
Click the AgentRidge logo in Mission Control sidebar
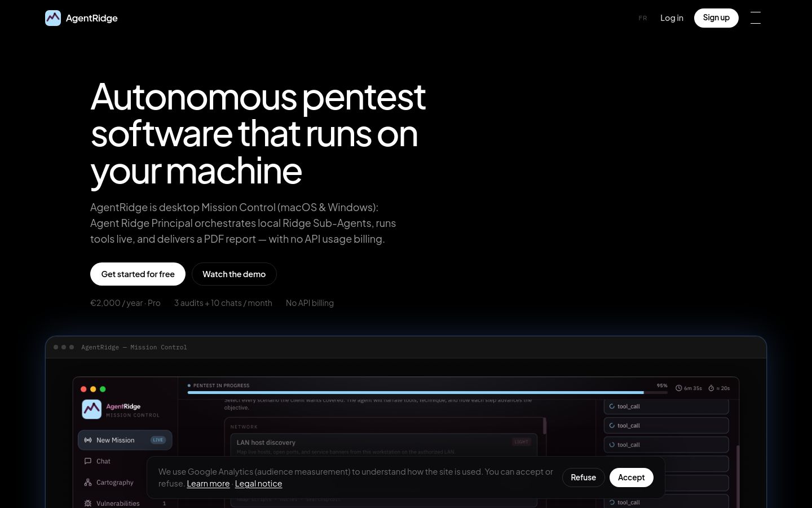click(92, 409)
